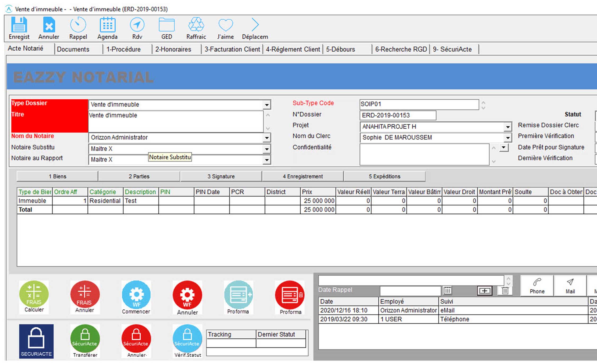
Task: Click the Déplacem arrow icon
Action: 255,25
